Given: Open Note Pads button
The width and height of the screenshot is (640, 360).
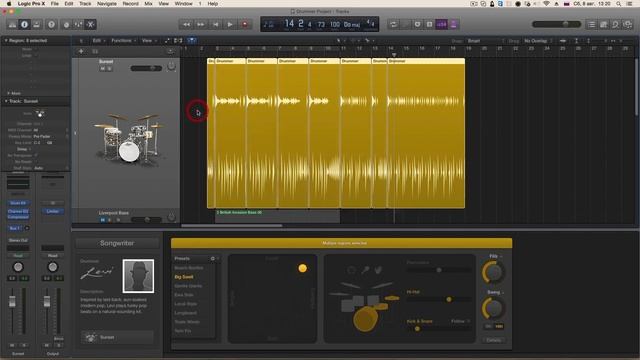Looking at the screenshot, I should pos(603,24).
